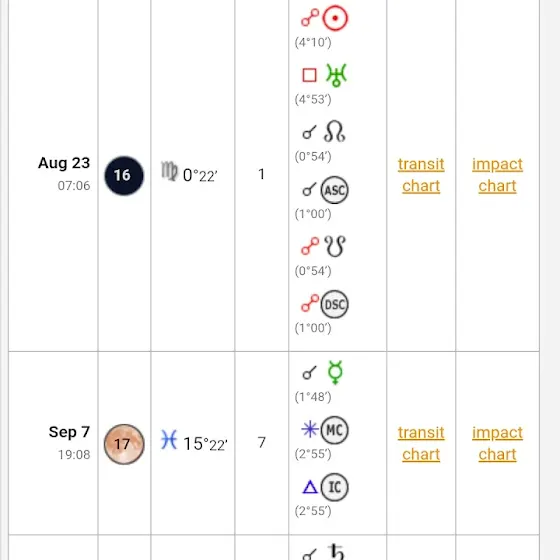Click the blue Pisces sign glyph

coord(169,440)
